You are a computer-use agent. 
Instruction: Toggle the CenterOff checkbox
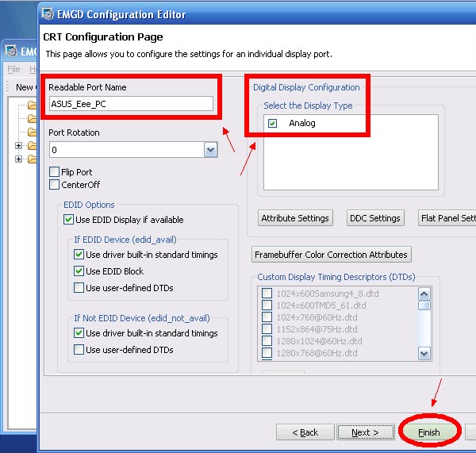54,185
